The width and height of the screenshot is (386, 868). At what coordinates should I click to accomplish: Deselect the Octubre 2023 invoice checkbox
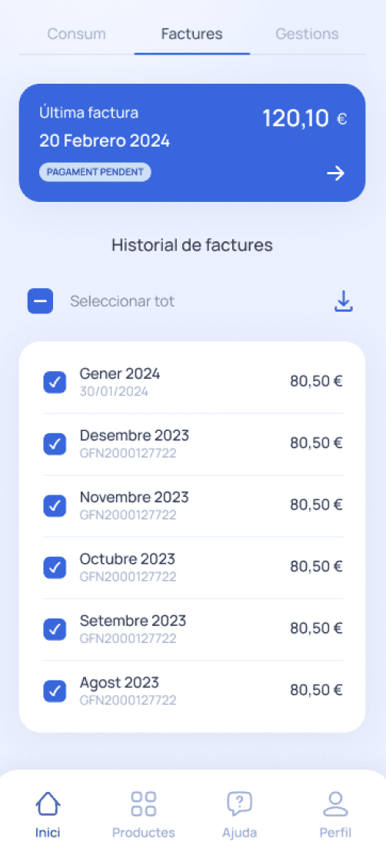coord(55,568)
